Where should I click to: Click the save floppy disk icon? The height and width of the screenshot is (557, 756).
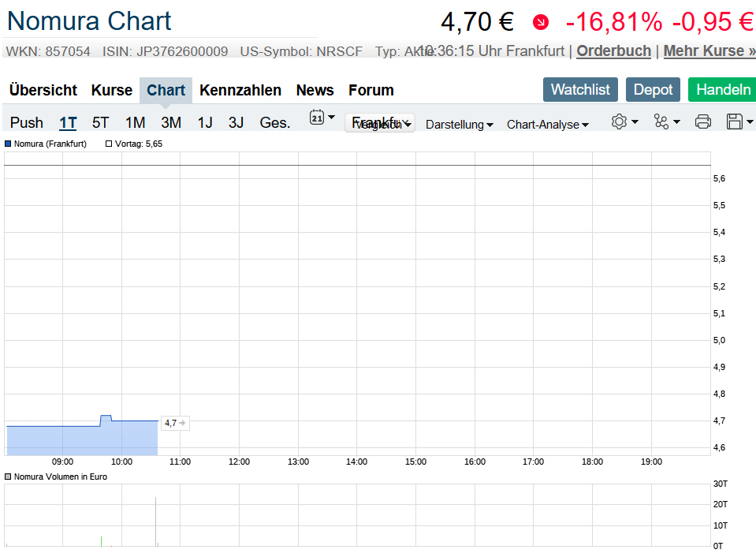(x=735, y=121)
